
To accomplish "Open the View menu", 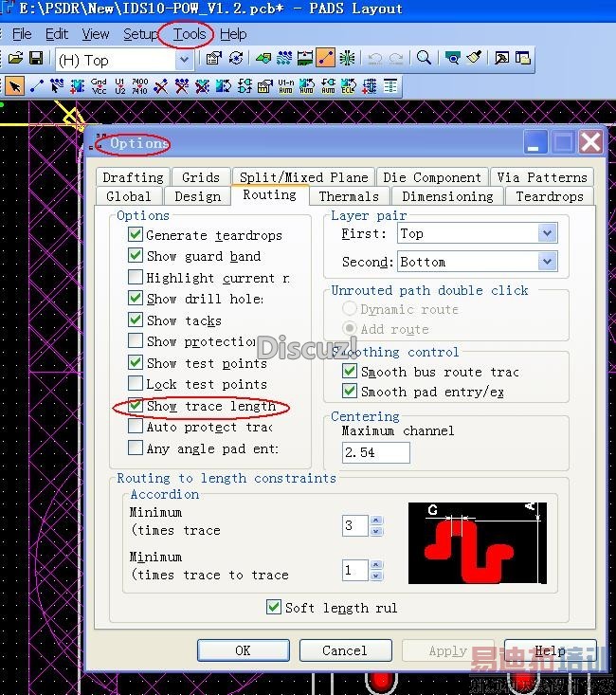I will [x=96, y=34].
